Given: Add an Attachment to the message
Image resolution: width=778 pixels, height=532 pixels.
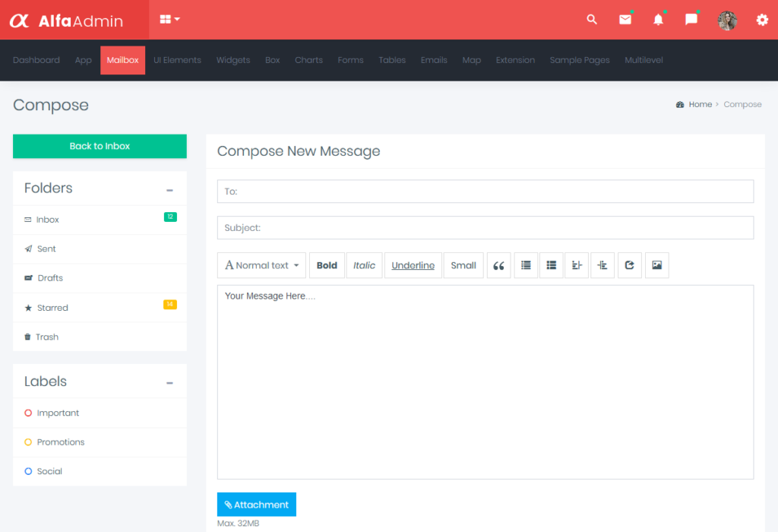Looking at the screenshot, I should point(256,504).
